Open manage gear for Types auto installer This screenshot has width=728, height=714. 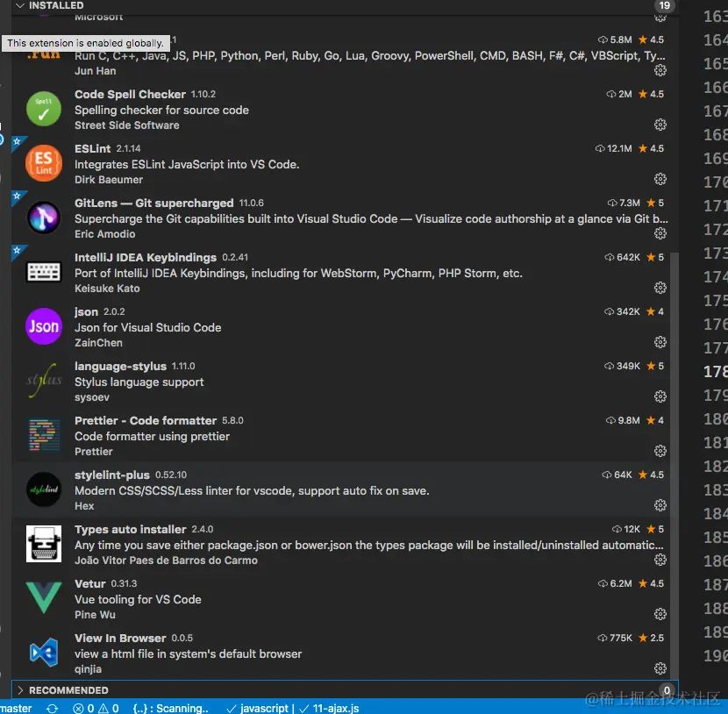point(660,560)
